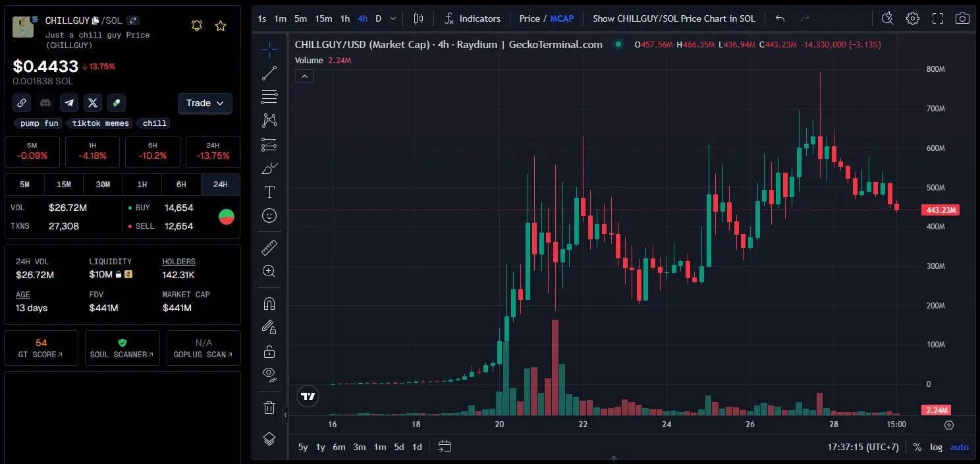Enable the price alert bell
The image size is (980, 464).
(x=197, y=26)
